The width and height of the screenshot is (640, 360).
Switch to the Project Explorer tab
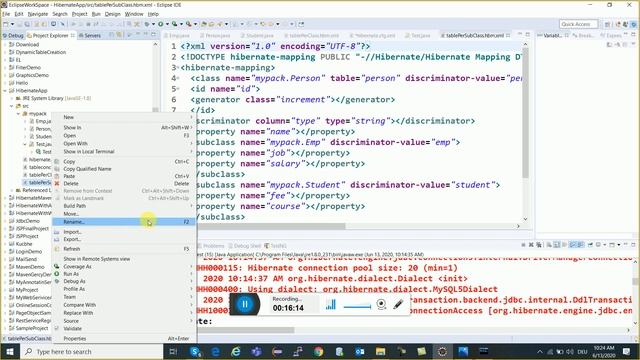[50, 36]
